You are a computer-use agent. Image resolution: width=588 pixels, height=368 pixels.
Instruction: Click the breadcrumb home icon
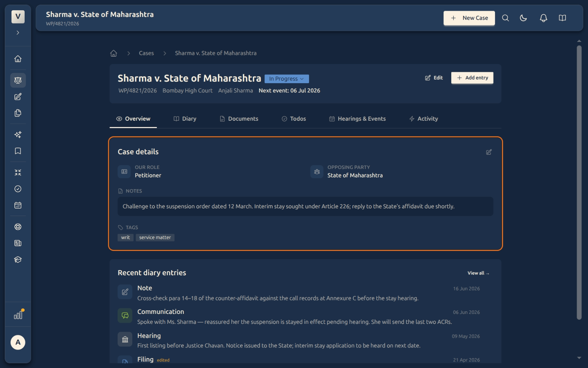pyautogui.click(x=114, y=53)
